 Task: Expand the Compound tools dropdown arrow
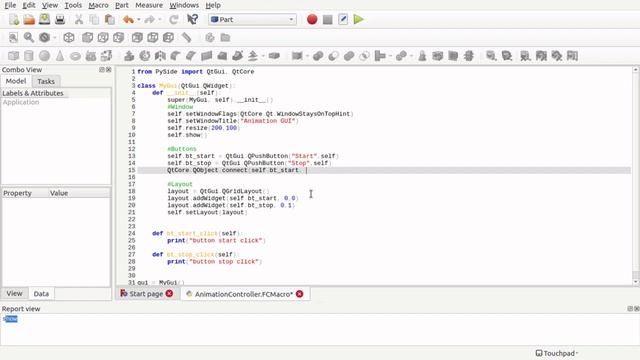(307, 56)
